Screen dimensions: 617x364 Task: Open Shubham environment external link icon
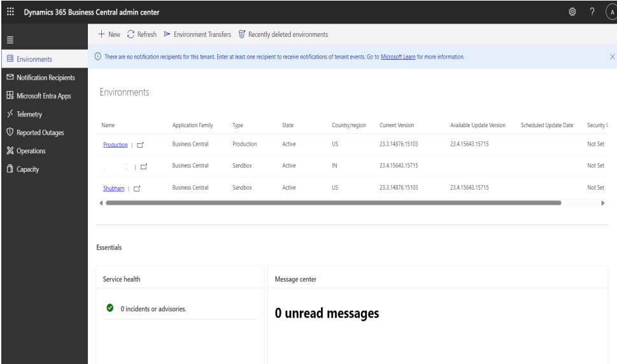137,189
